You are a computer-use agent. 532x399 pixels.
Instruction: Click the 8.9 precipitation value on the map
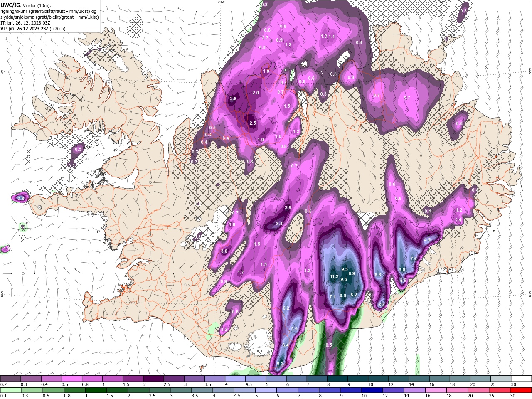(352, 273)
